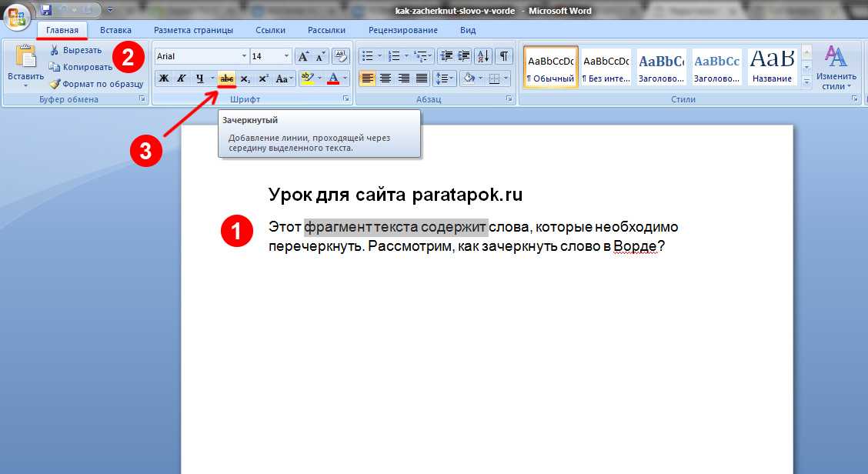Open the Вид ribbon tab

pos(468,30)
